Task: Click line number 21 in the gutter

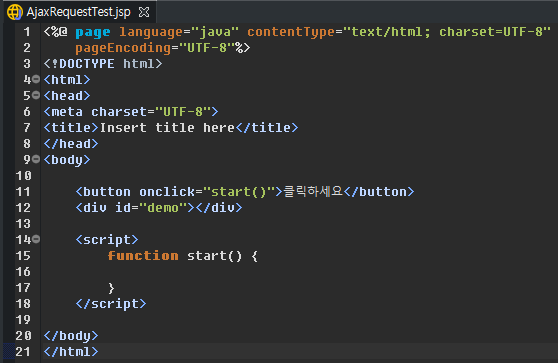Action: tap(23, 352)
